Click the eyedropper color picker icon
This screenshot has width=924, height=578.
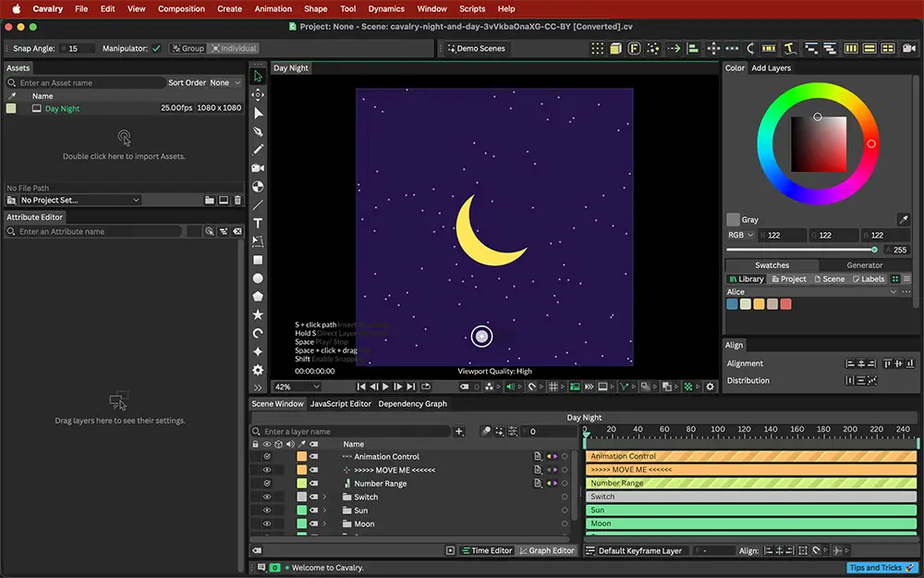[x=903, y=219]
